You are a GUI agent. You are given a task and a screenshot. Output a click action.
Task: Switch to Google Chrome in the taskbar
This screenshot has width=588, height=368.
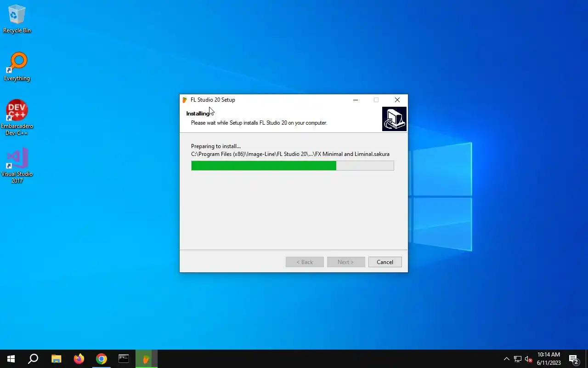coord(102,359)
